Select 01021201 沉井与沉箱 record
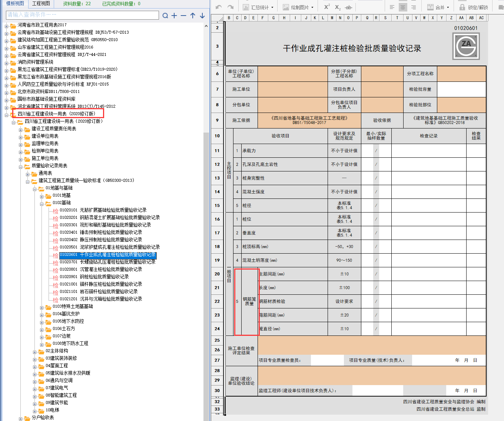 pos(101,299)
